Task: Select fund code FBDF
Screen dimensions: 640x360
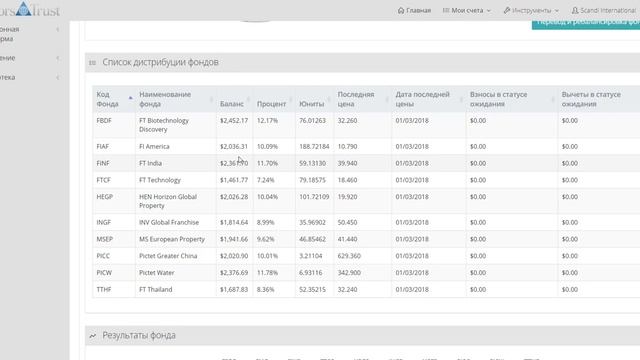Action: [104, 121]
